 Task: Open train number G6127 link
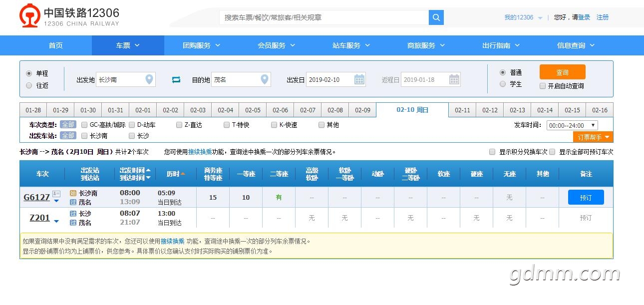[36, 197]
